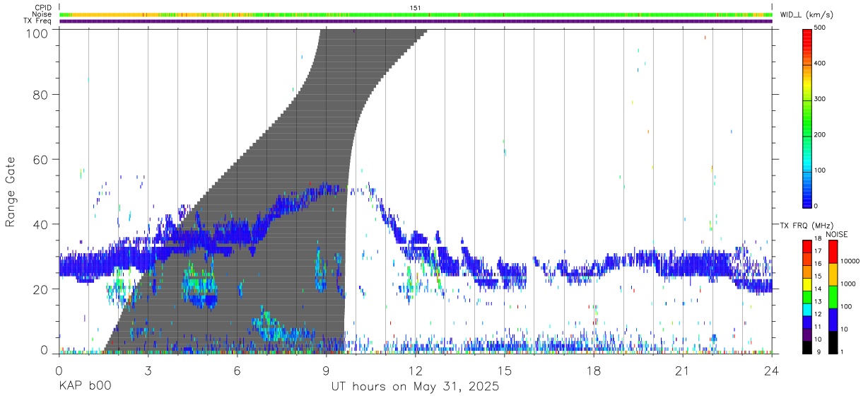Click the 500 label on width colorbar
This screenshot has height=401, width=868.
(x=821, y=28)
